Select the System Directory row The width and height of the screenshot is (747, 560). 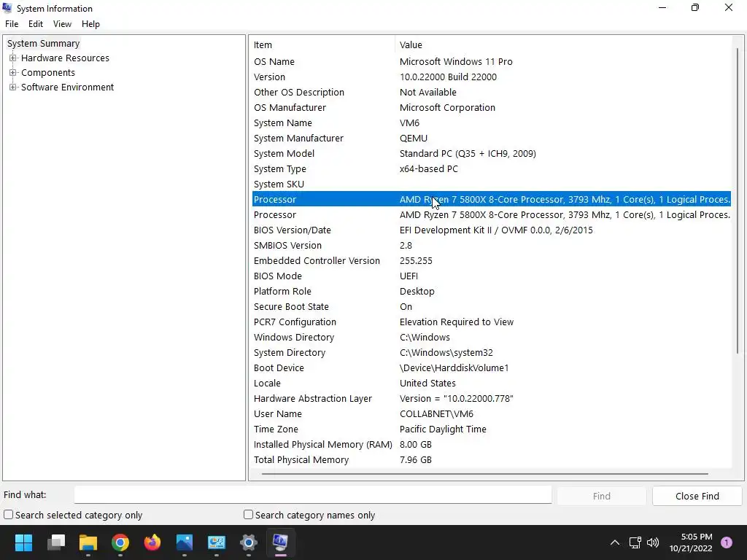[492, 352]
